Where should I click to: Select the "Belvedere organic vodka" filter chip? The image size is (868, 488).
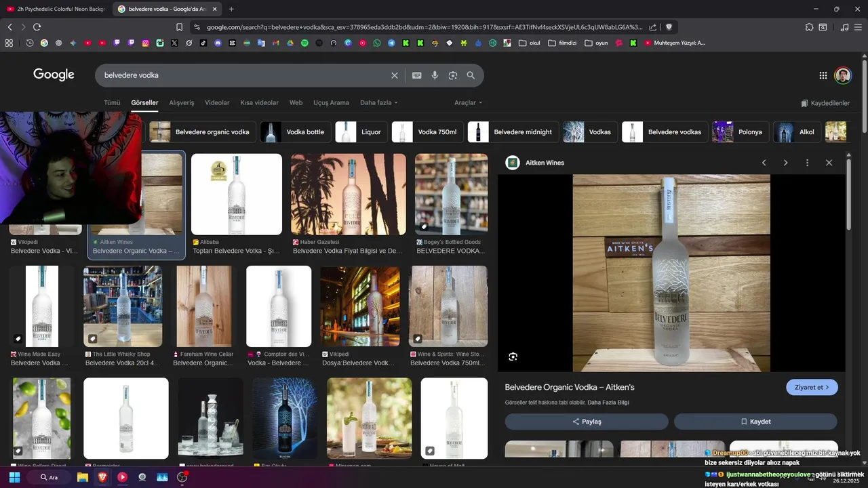click(x=202, y=132)
